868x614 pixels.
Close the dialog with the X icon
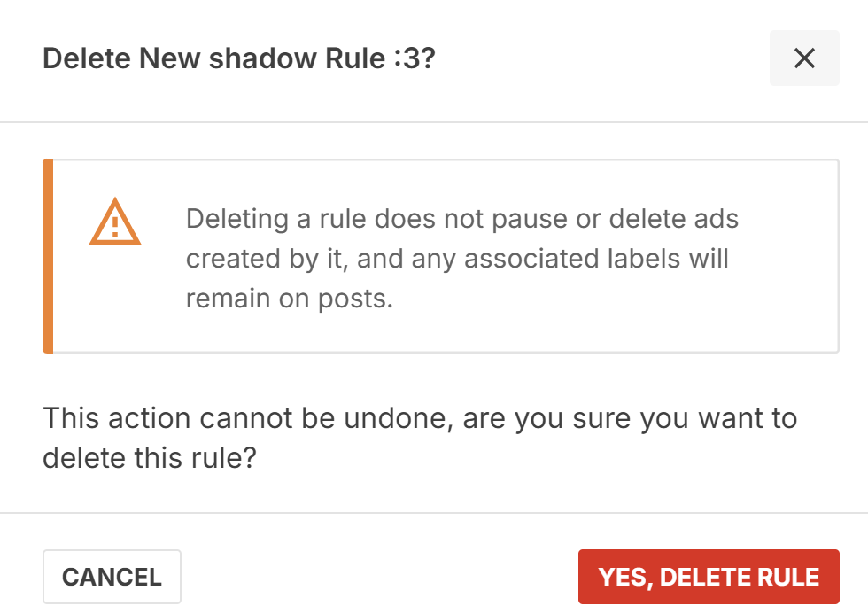[804, 58]
